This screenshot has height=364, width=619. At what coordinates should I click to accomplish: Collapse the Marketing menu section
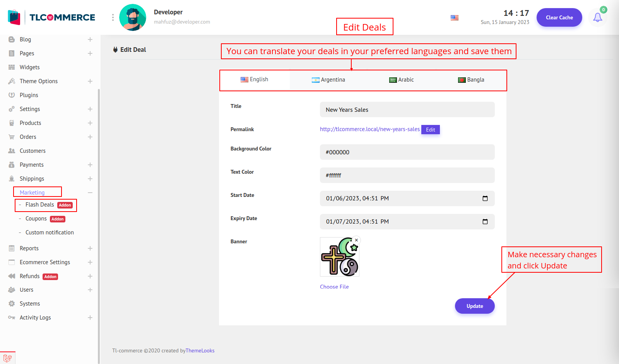click(x=90, y=193)
